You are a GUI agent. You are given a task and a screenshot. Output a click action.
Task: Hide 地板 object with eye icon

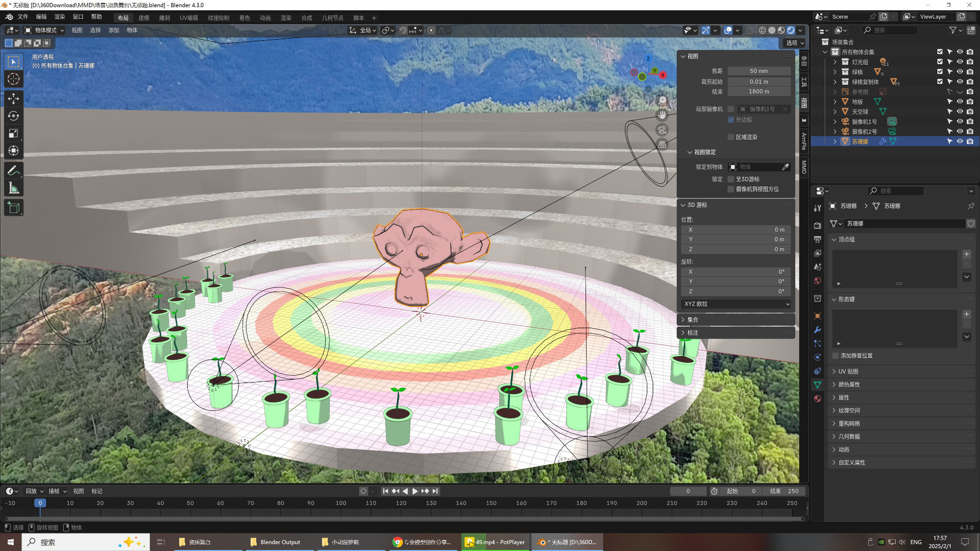click(960, 102)
